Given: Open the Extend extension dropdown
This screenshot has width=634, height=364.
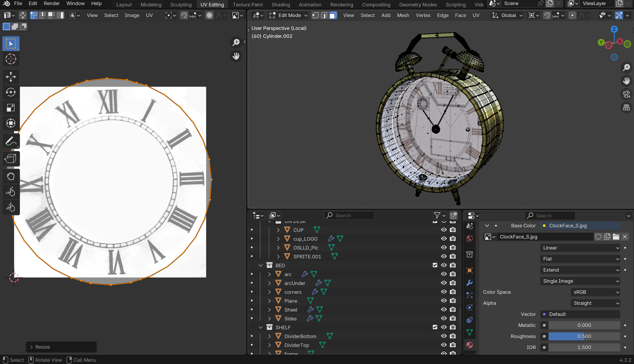Looking at the screenshot, I should [580, 270].
